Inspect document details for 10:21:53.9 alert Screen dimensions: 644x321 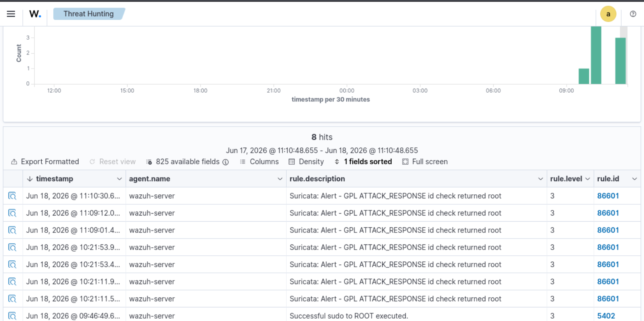coord(12,247)
